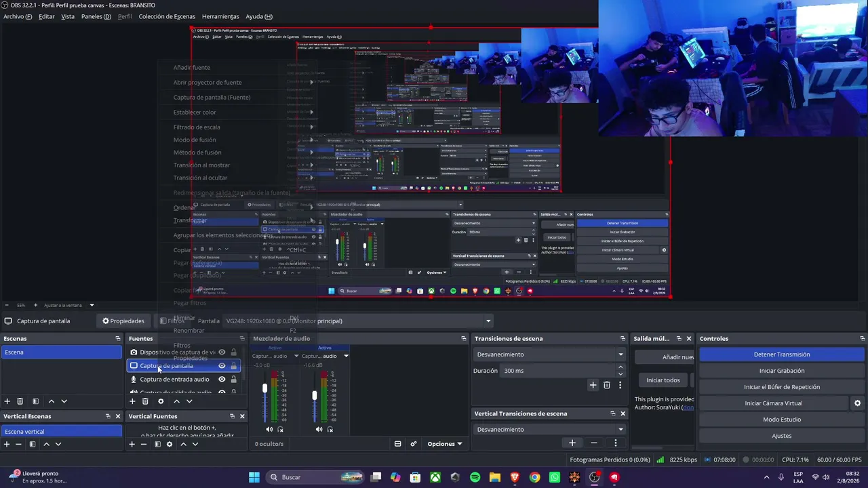
Task: Mute the second audio mixer channel
Action: pos(319,429)
